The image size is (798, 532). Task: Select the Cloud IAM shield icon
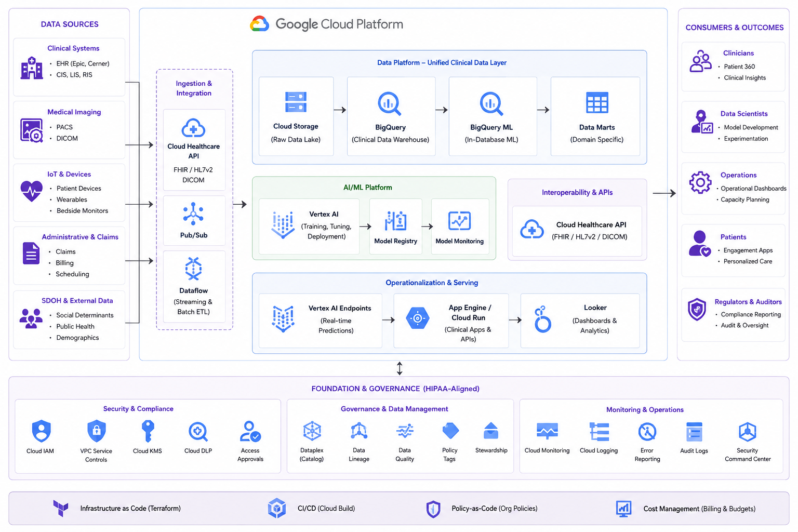(41, 431)
